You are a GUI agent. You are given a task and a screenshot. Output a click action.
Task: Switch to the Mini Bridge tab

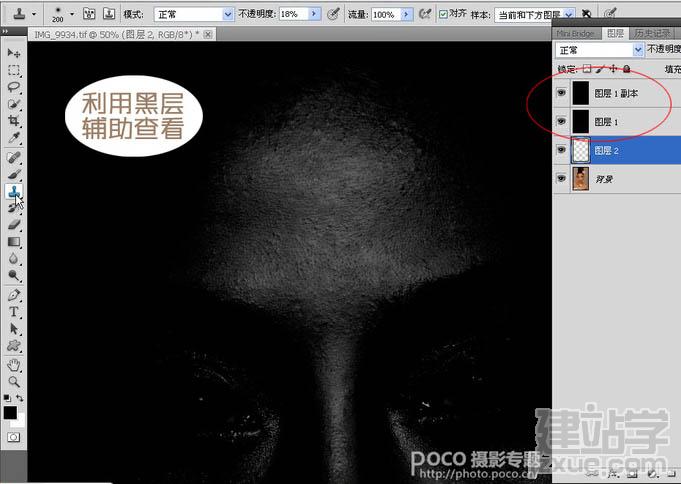click(x=575, y=33)
